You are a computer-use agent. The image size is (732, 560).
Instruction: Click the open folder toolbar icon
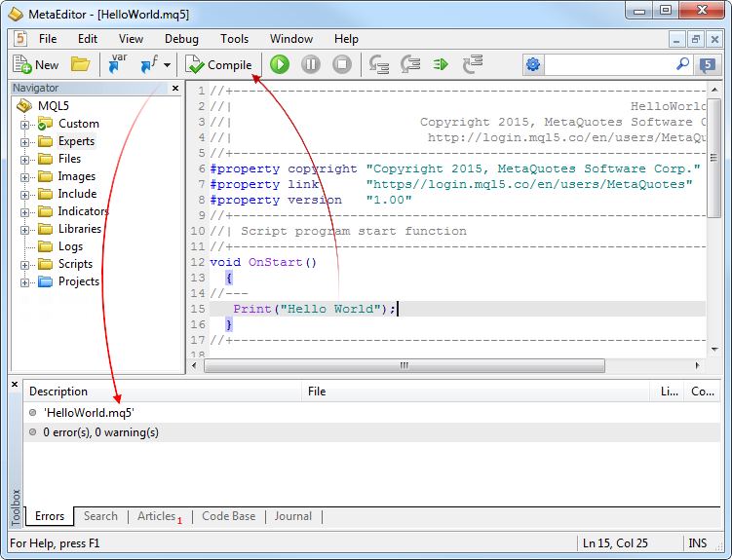80,64
